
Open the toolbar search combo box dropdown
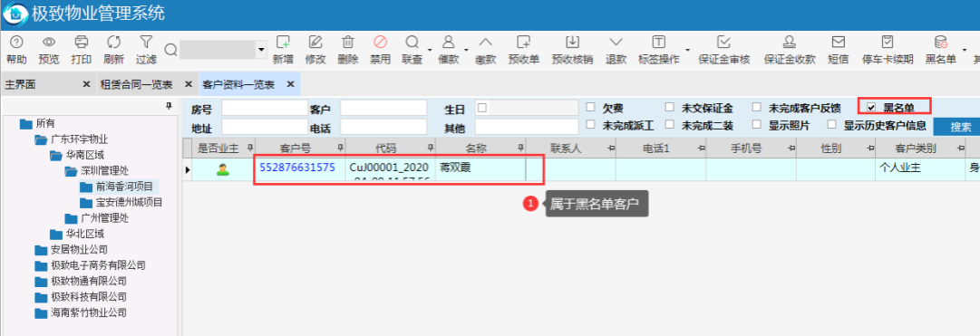[x=261, y=49]
